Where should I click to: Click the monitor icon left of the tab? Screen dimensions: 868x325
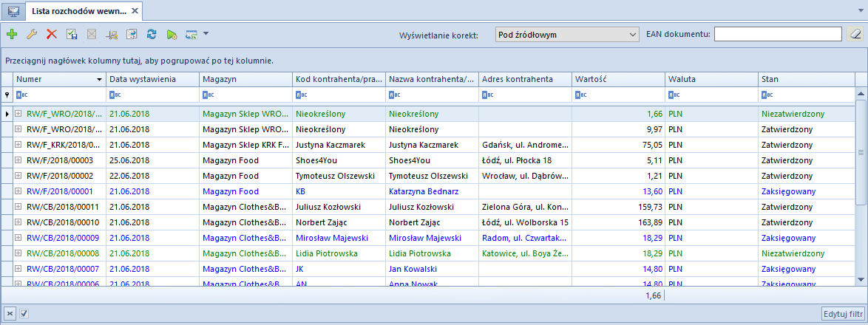click(13, 10)
